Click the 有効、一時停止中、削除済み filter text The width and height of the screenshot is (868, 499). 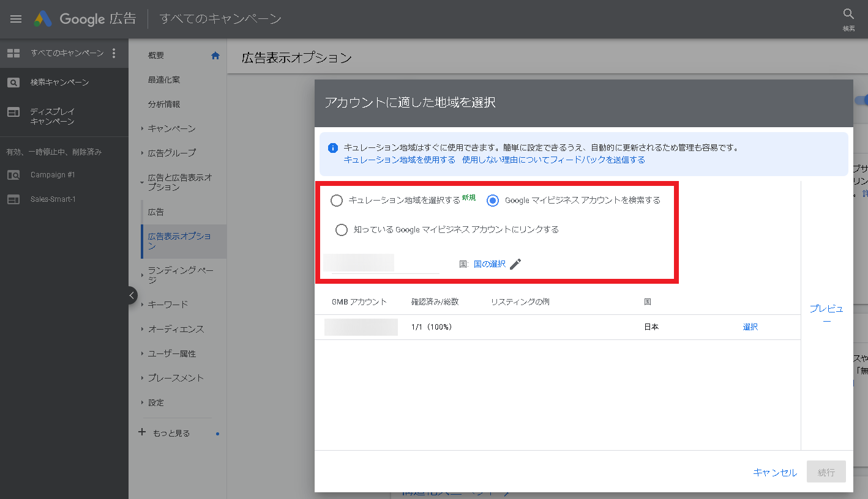point(54,152)
